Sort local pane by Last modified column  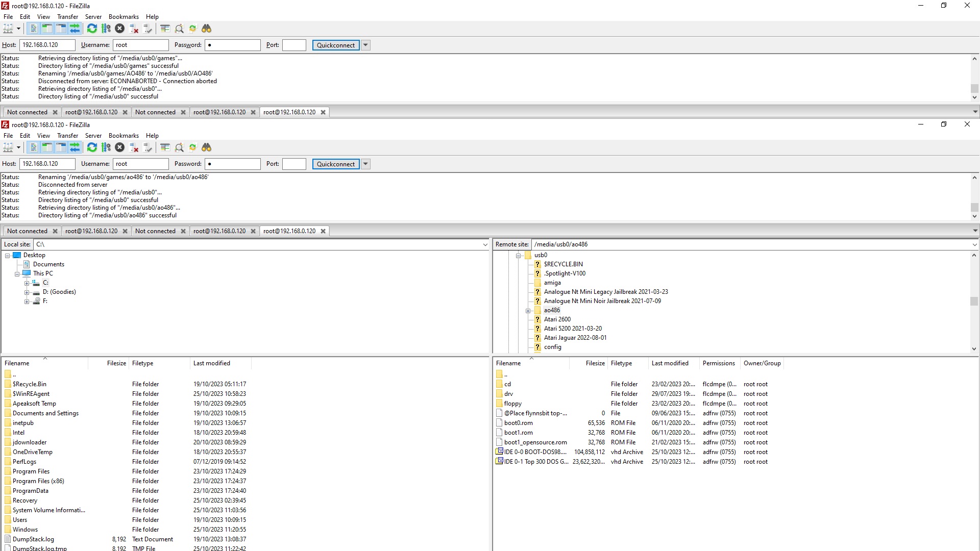[220, 363]
